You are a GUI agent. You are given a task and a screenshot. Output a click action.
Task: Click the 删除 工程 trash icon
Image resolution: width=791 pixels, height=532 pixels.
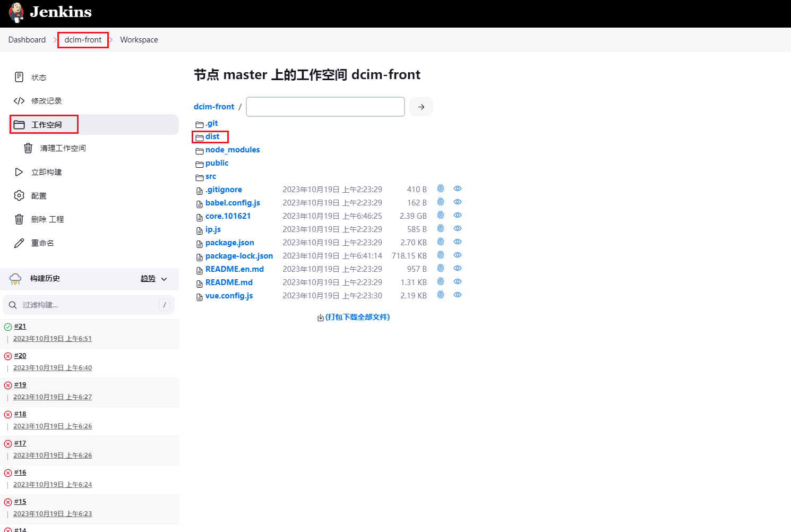click(19, 219)
